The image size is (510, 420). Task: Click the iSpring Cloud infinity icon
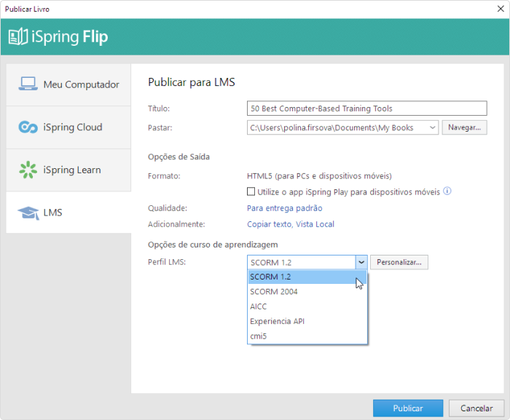[28, 127]
